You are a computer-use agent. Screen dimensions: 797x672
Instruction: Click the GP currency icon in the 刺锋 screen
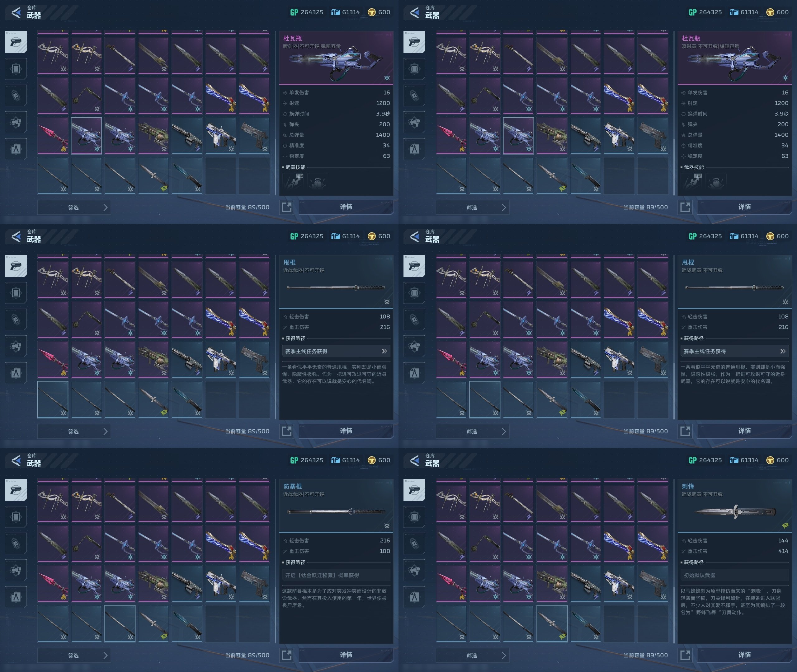693,460
